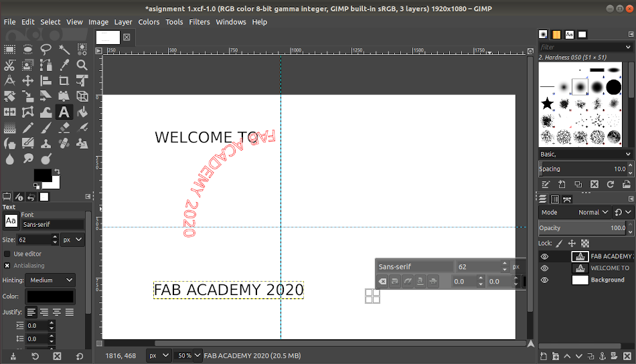This screenshot has height=364, width=636.
Task: Select the Text tool
Action: [x=64, y=112]
